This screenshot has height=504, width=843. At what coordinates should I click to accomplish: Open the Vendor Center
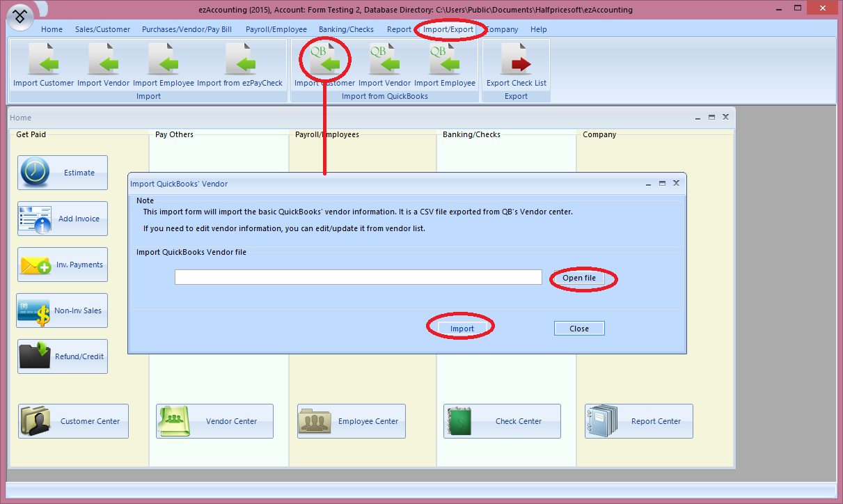click(214, 421)
